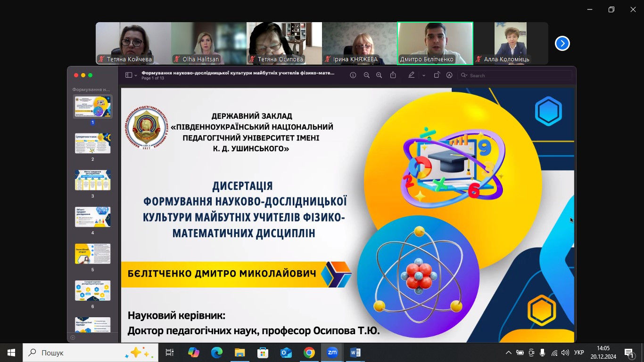Open slide 4 thumbnail in sidebar
This screenshot has width=644, height=362.
tap(92, 217)
